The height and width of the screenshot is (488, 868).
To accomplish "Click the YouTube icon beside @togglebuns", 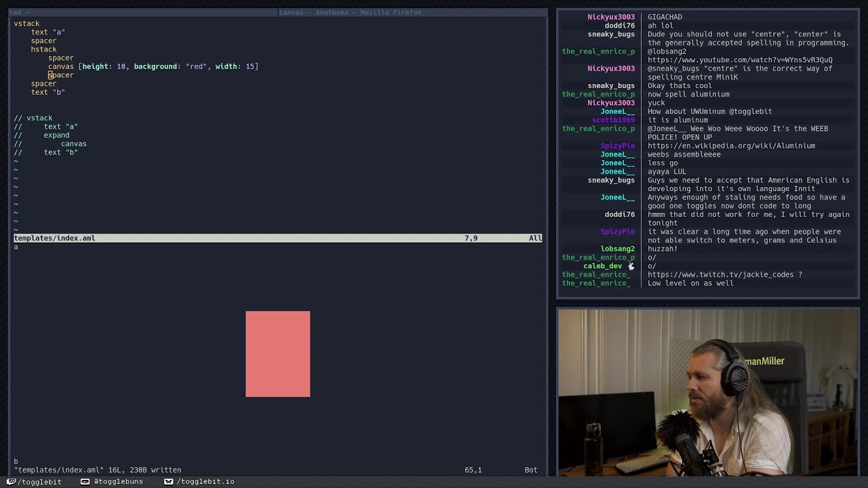I will [85, 481].
